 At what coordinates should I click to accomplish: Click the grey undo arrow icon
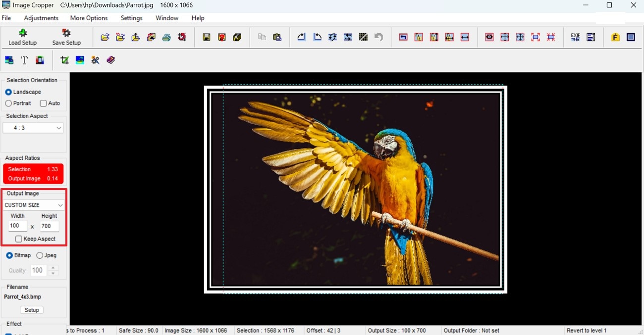(378, 37)
